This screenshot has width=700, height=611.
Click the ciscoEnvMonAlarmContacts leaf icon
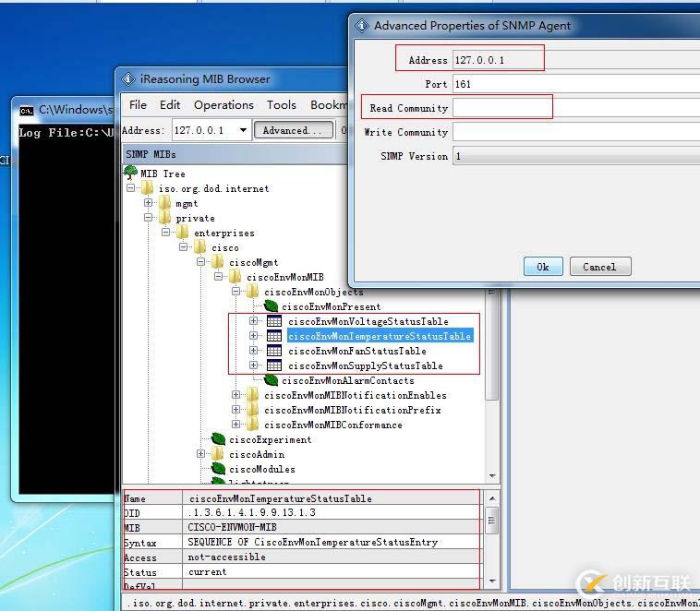click(x=271, y=380)
